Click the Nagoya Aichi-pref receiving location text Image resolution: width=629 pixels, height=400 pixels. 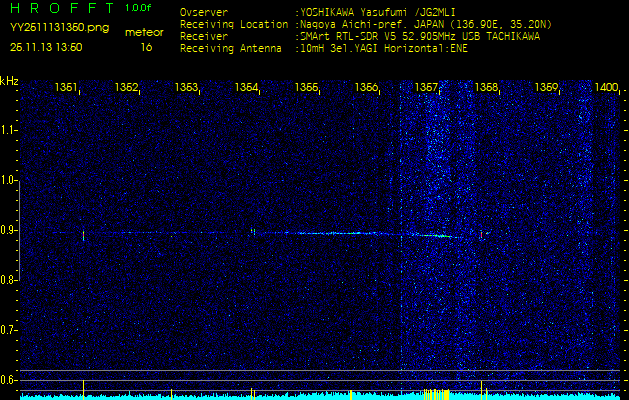pos(420,24)
